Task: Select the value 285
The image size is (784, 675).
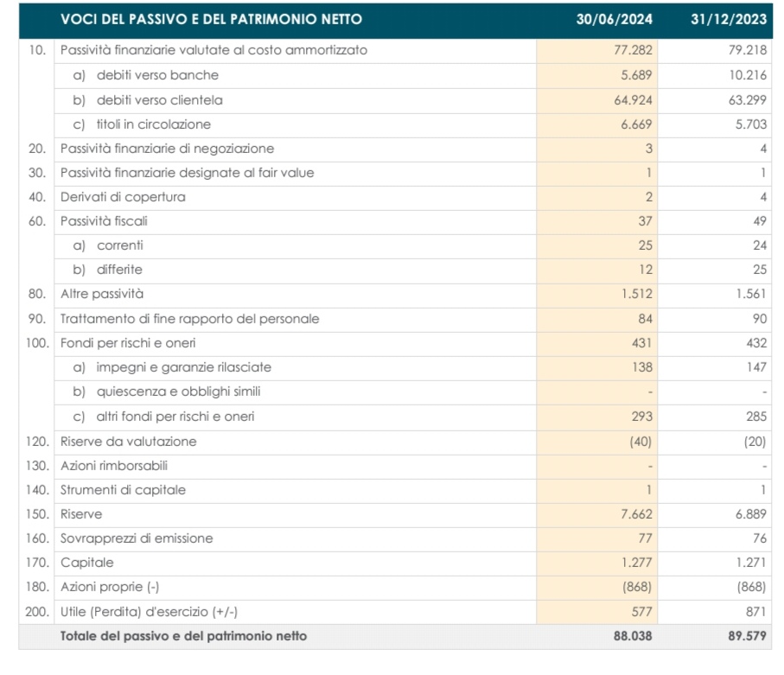Action: [x=756, y=417]
